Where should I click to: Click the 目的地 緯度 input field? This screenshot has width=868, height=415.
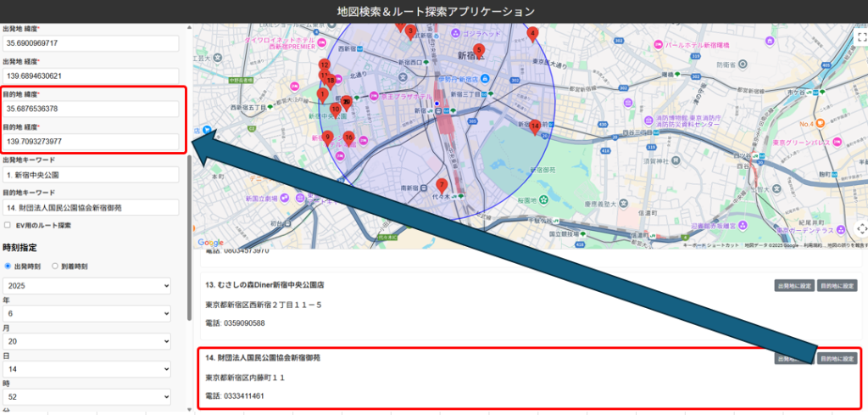click(x=91, y=109)
